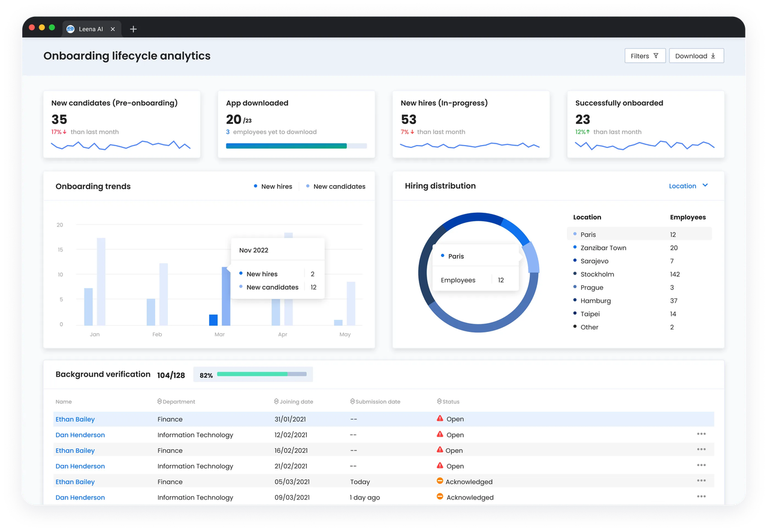
Task: Select the Taipei location row
Action: pyautogui.click(x=639, y=313)
